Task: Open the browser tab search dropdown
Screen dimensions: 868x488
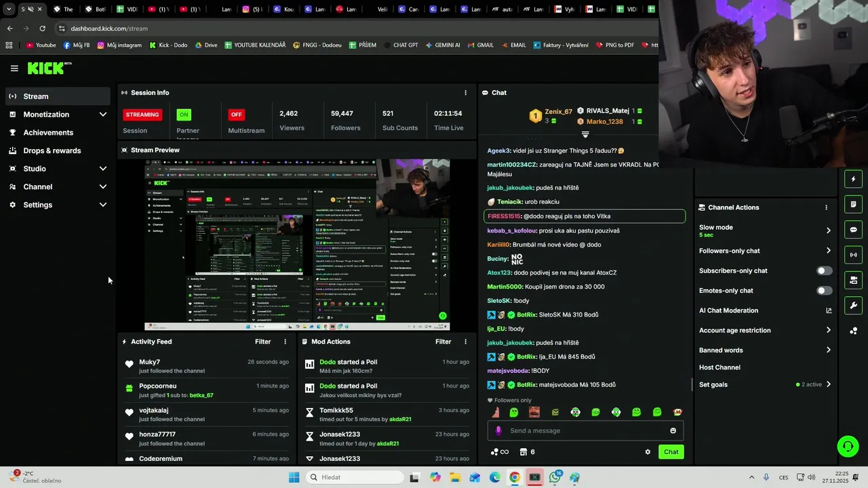Action: (x=9, y=9)
